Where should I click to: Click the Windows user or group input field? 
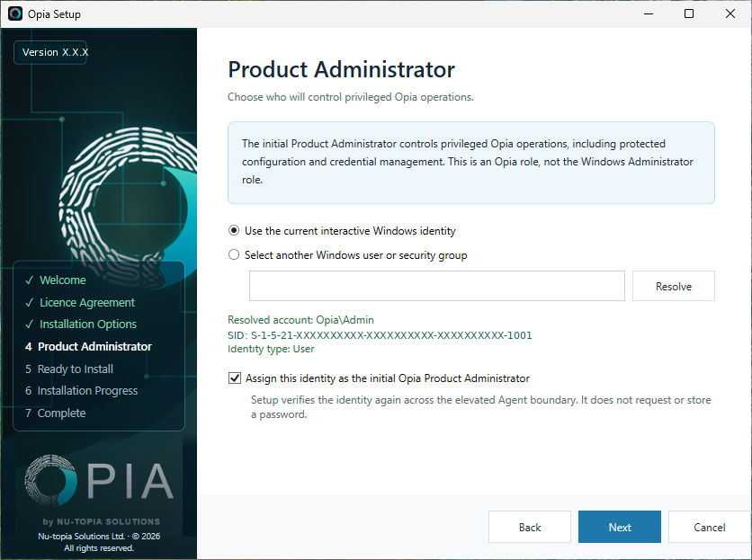pos(437,286)
